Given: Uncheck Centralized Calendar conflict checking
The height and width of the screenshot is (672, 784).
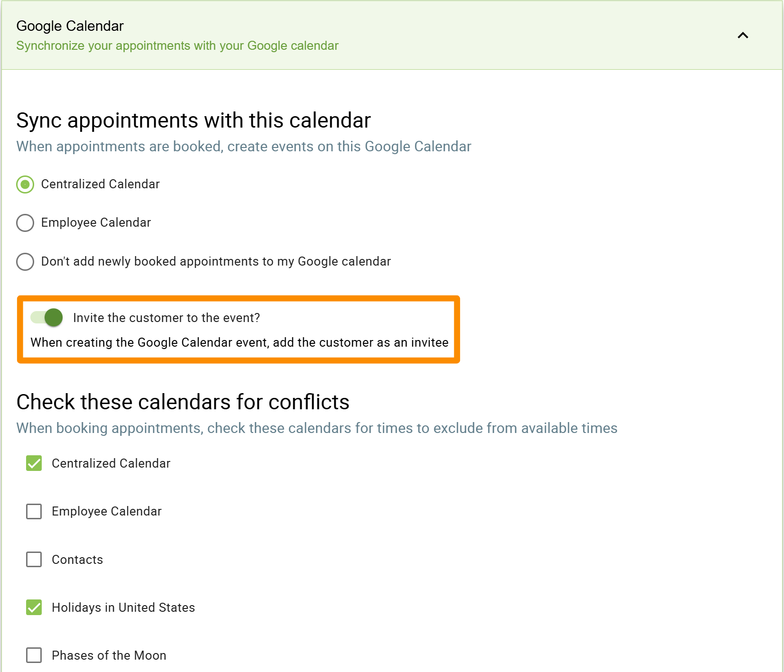Looking at the screenshot, I should 34,463.
